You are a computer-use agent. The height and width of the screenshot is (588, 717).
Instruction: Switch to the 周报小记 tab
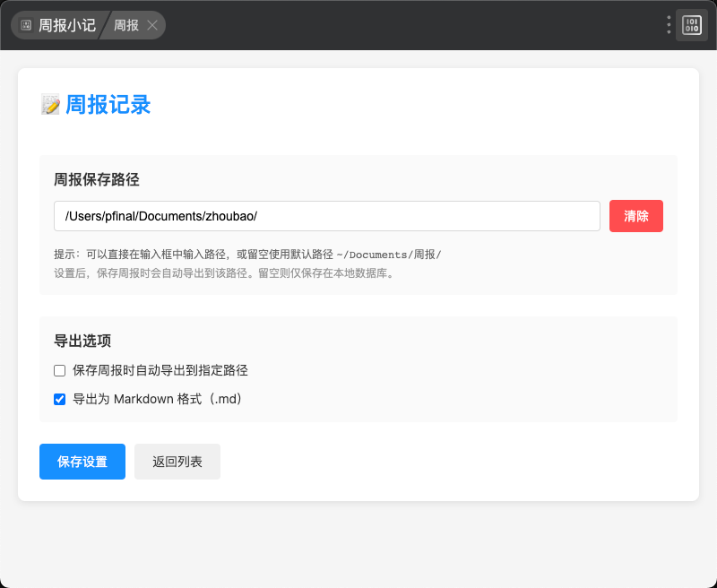click(x=66, y=25)
